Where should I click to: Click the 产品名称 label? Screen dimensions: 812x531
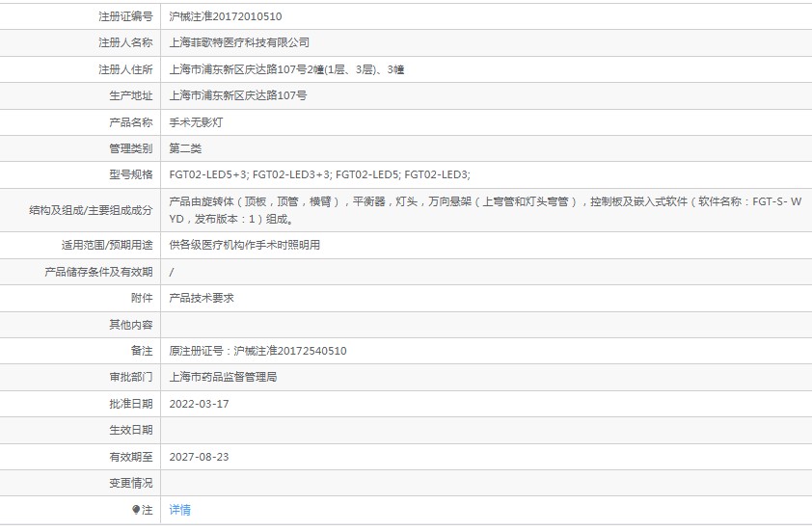(131, 122)
